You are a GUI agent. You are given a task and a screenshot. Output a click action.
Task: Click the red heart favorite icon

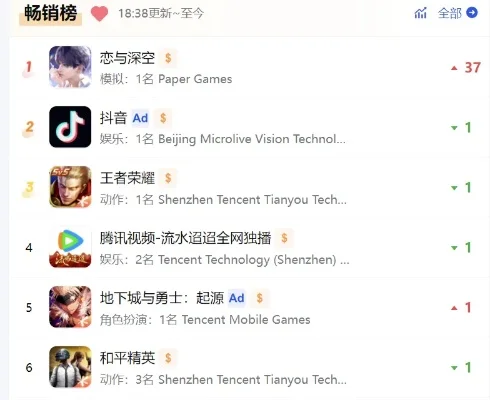pyautogui.click(x=99, y=13)
